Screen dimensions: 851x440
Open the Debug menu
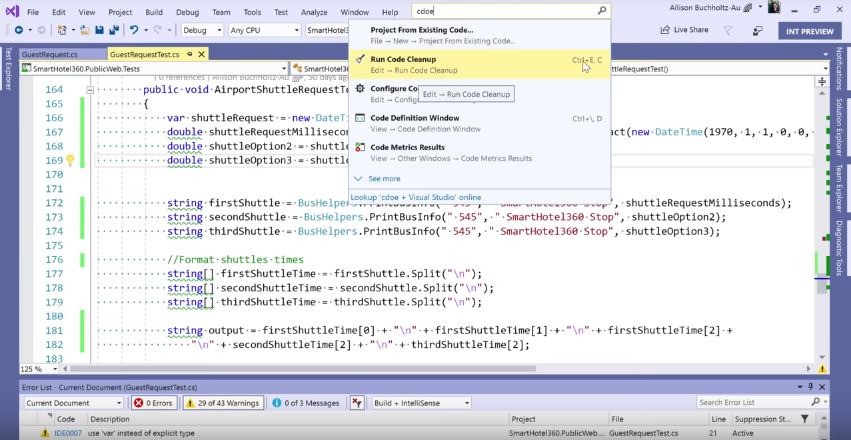tap(187, 12)
